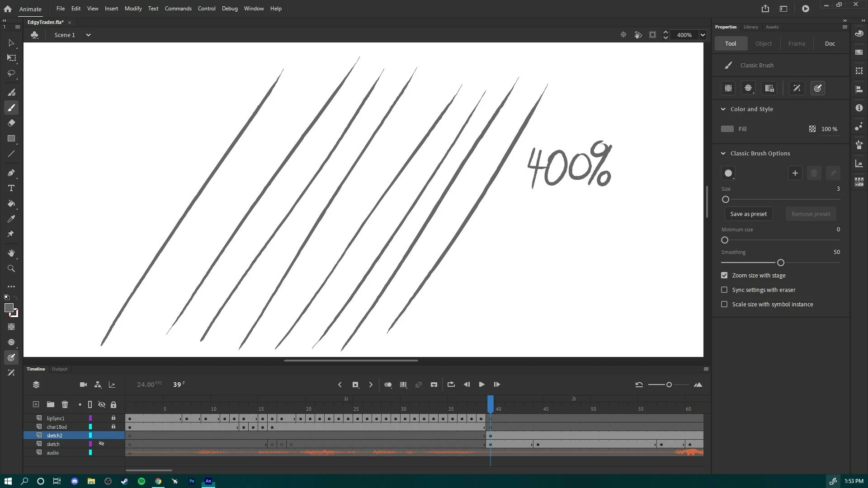This screenshot has width=868, height=488.
Task: Collapse the Color and Style section
Action: click(723, 109)
